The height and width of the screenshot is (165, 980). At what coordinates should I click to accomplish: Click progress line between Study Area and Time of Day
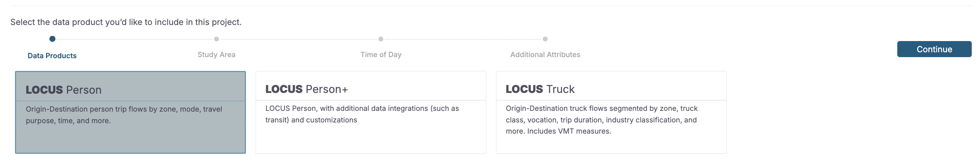[x=299, y=39]
